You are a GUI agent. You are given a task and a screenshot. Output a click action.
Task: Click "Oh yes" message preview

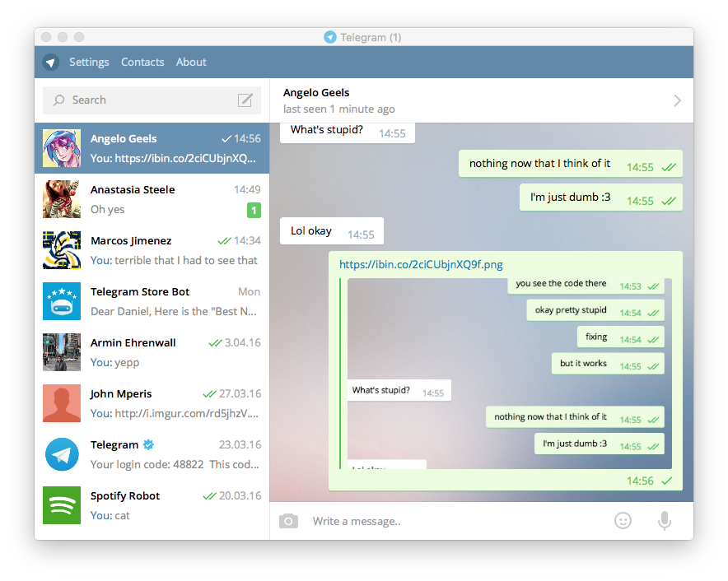(107, 210)
